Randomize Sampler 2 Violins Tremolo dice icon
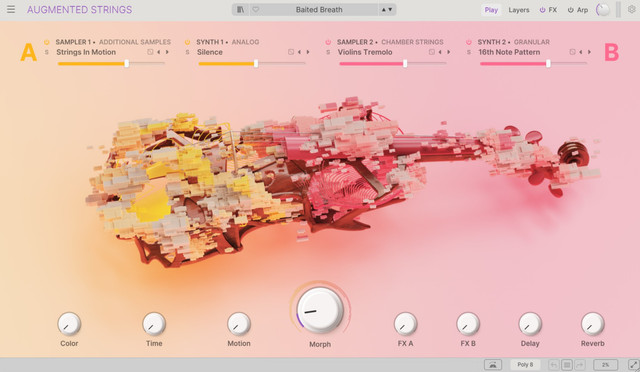 coord(432,52)
